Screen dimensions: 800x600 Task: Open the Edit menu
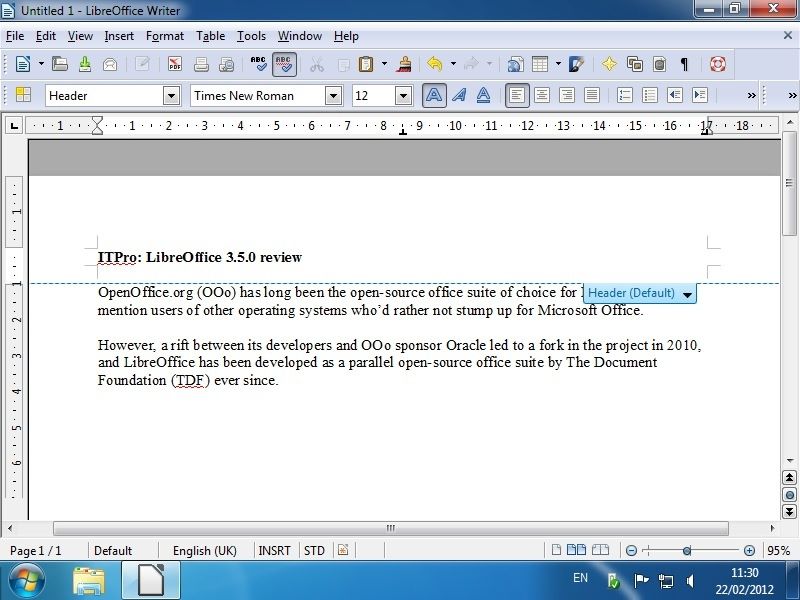click(x=45, y=36)
